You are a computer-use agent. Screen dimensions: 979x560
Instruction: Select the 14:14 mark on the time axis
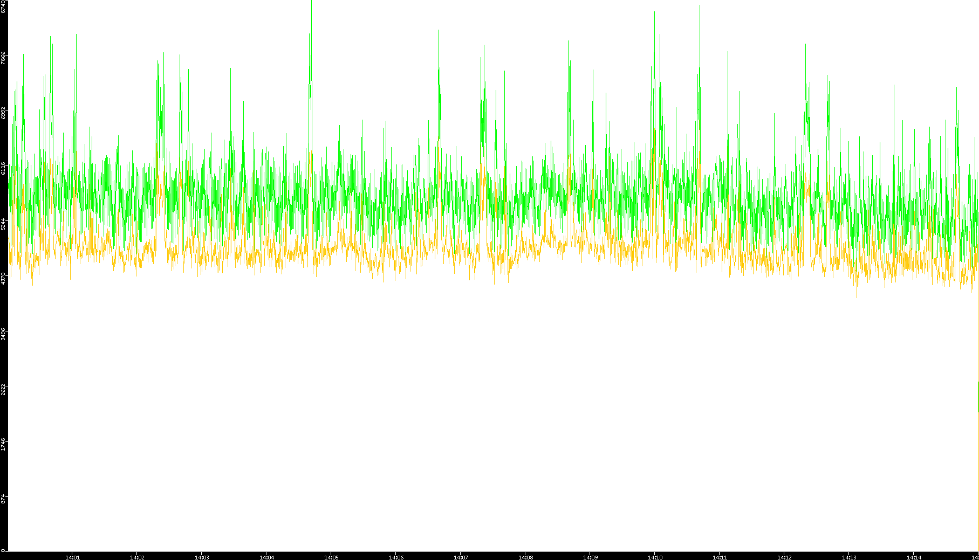click(914, 557)
